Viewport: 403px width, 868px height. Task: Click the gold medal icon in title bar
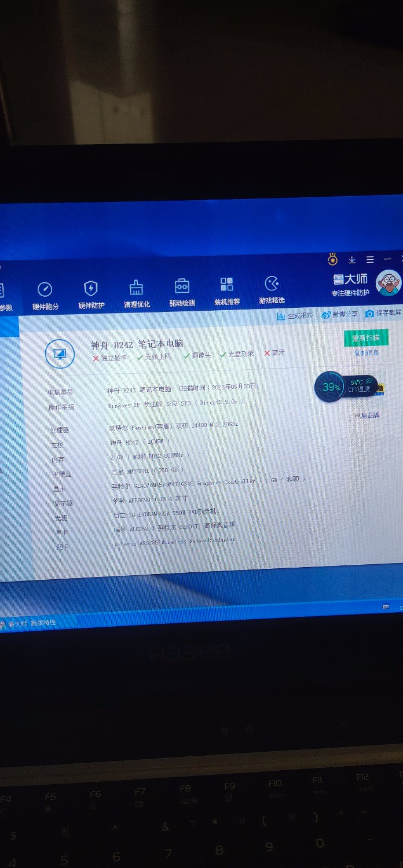pos(332,259)
